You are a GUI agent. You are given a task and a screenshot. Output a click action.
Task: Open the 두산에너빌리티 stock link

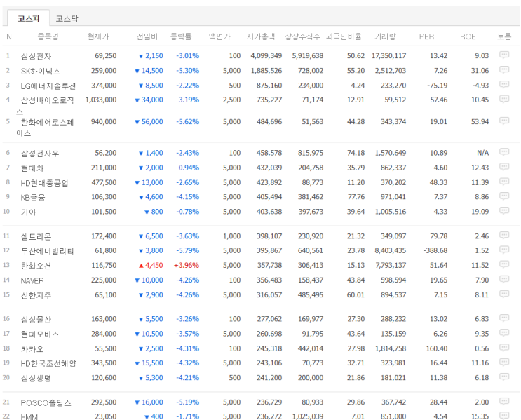tap(48, 251)
